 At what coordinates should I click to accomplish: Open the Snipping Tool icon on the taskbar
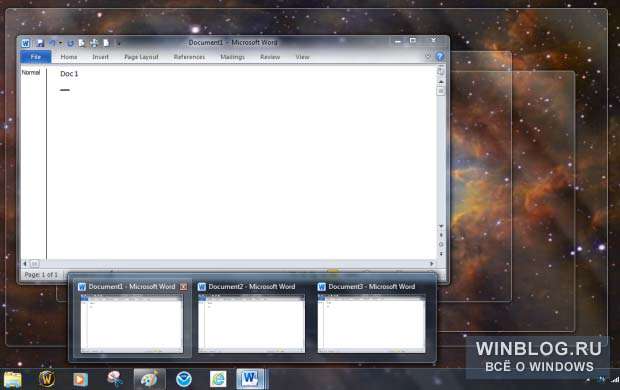[x=115, y=379]
